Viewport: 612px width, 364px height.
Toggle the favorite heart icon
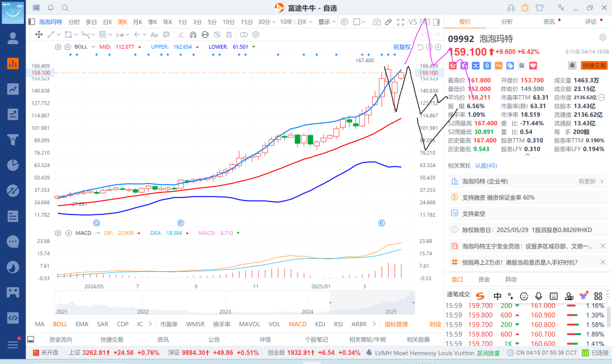tap(533, 66)
